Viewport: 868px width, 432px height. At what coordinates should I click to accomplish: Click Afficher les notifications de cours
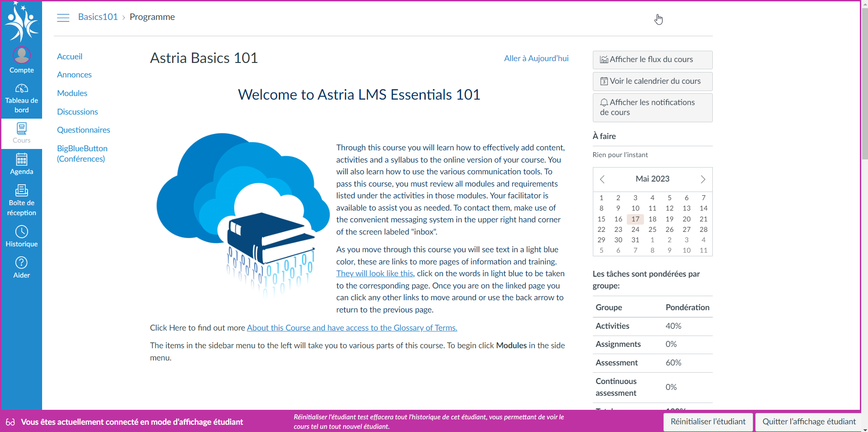[x=653, y=108]
